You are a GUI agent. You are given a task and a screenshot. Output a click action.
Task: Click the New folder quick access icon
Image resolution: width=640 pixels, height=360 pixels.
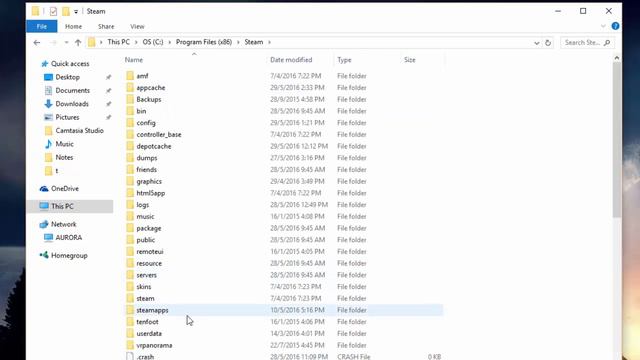(x=66, y=11)
